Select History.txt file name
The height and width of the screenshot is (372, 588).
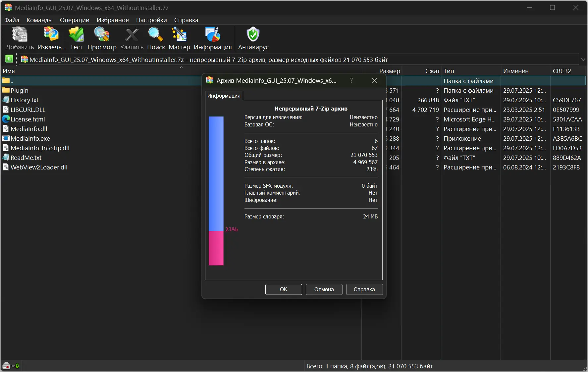tap(25, 100)
